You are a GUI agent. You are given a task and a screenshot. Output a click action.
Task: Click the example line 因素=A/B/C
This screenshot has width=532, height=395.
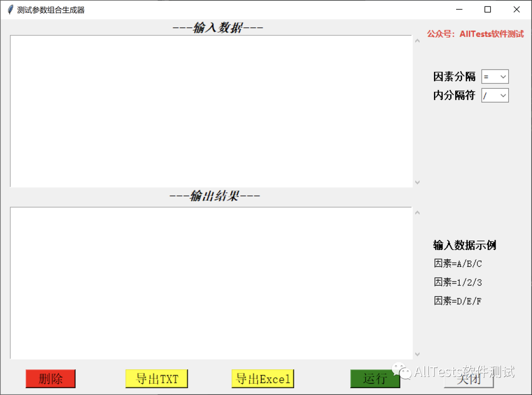[x=458, y=263]
